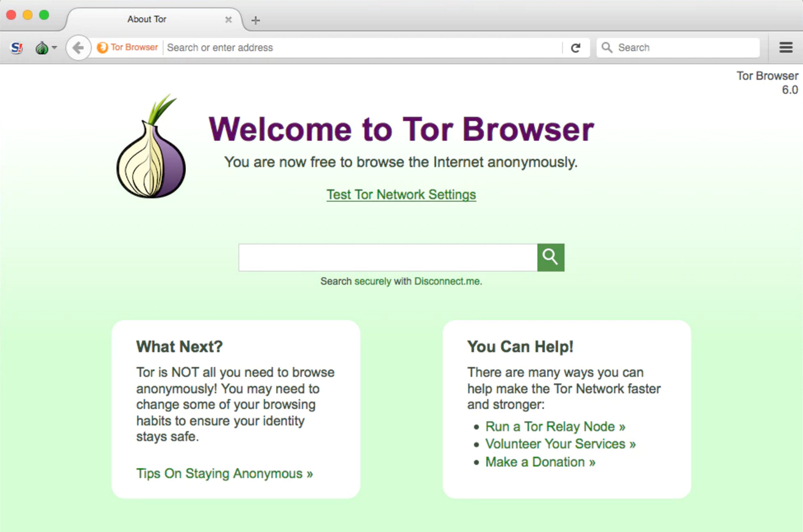Open the hamburger menu
The image size is (803, 532).
[x=786, y=47]
